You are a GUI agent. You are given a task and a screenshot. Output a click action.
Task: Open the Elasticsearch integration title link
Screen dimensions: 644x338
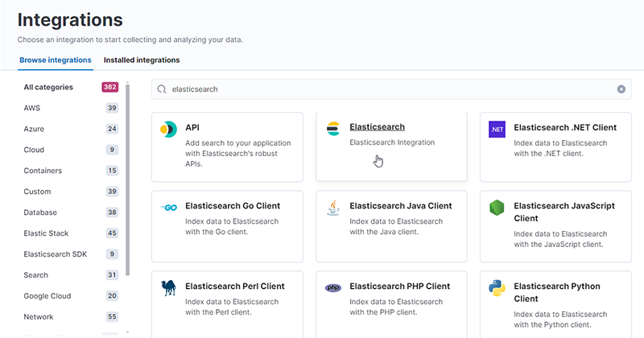point(377,127)
